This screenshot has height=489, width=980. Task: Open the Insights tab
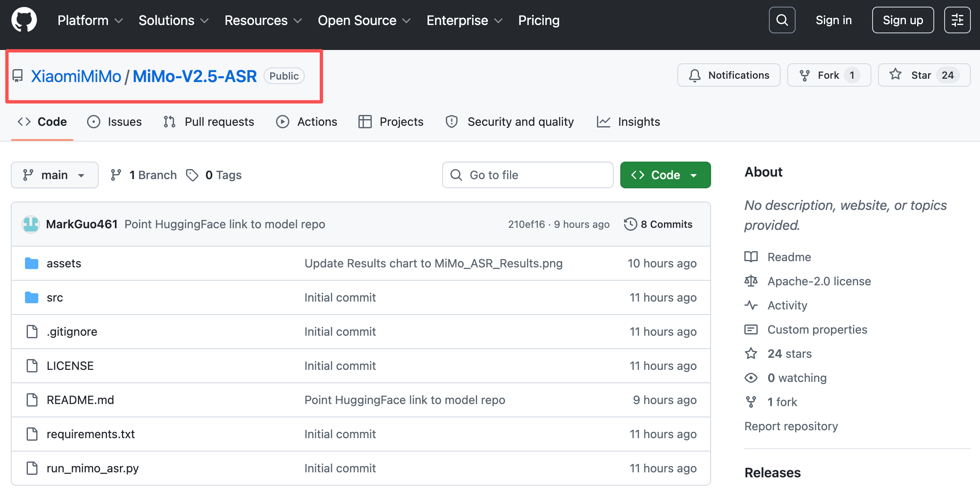click(629, 122)
